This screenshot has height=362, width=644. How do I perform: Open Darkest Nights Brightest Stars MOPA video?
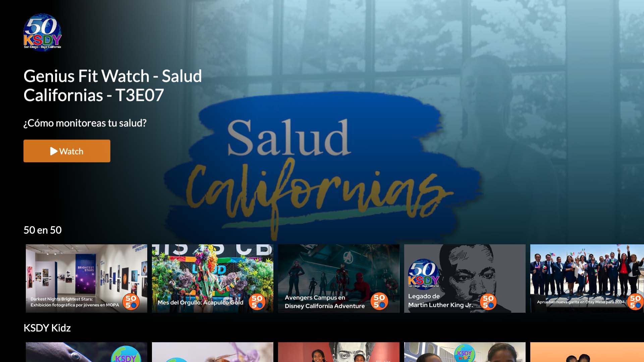[87, 279]
